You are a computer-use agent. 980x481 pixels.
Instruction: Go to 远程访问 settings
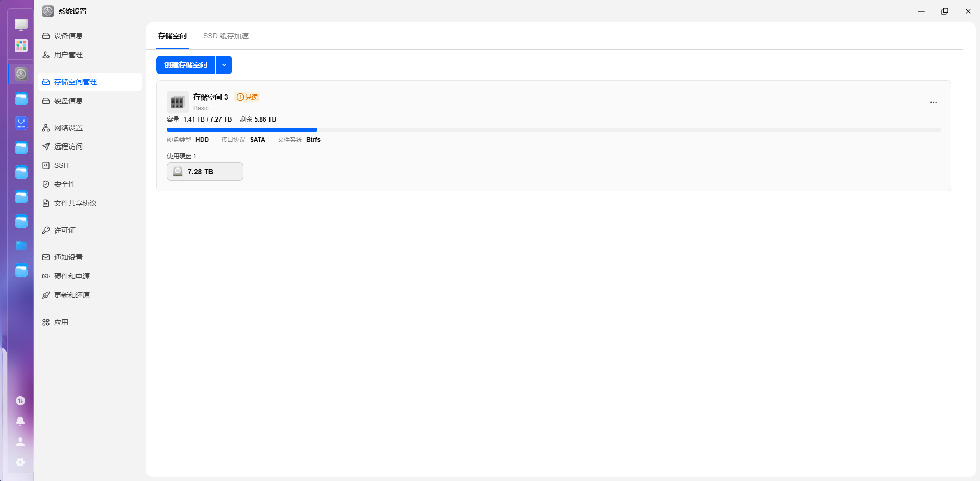pos(90,147)
